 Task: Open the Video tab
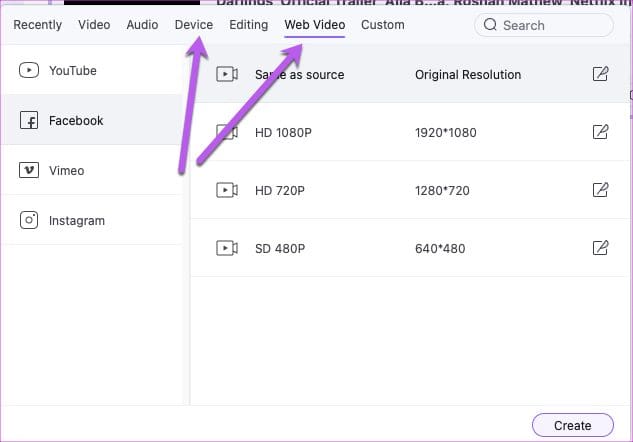(x=94, y=25)
